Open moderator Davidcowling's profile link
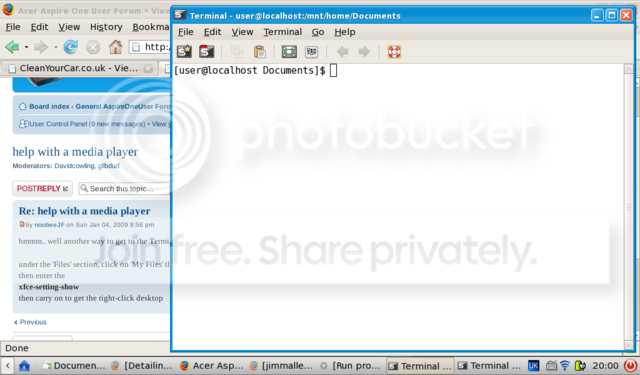 pyautogui.click(x=75, y=166)
